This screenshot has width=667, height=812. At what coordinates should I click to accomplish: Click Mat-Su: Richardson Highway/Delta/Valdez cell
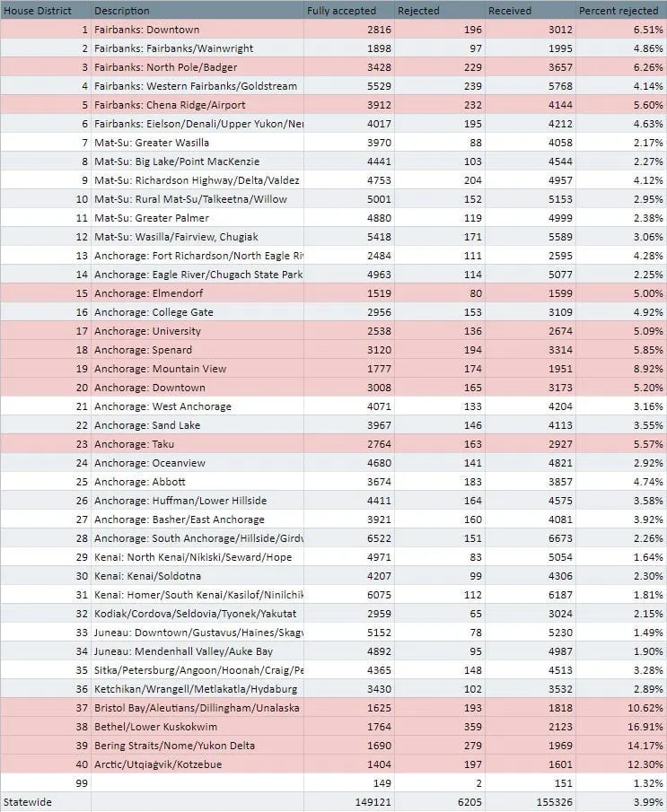pos(197,180)
